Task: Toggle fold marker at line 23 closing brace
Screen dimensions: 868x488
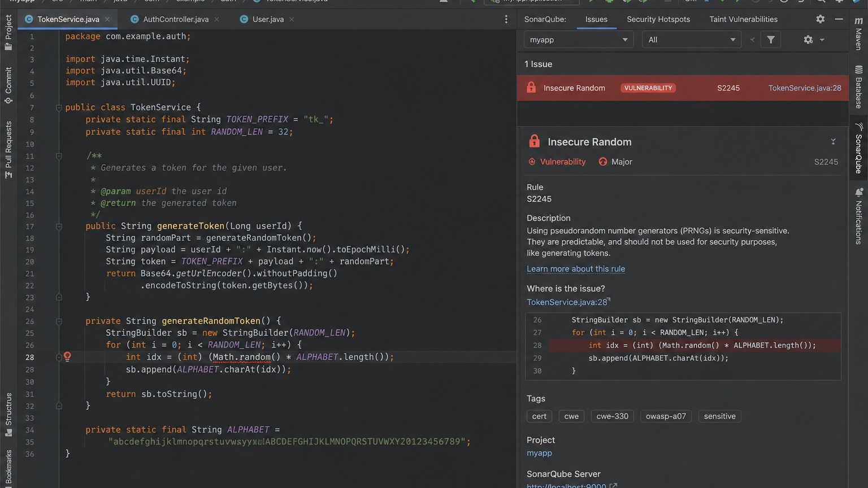Action: tap(59, 297)
